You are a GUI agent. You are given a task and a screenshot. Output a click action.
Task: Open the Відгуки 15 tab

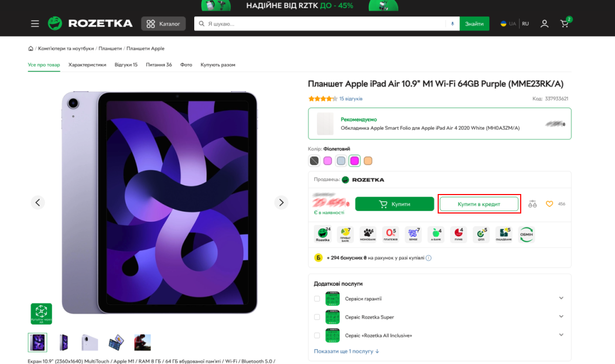click(126, 65)
